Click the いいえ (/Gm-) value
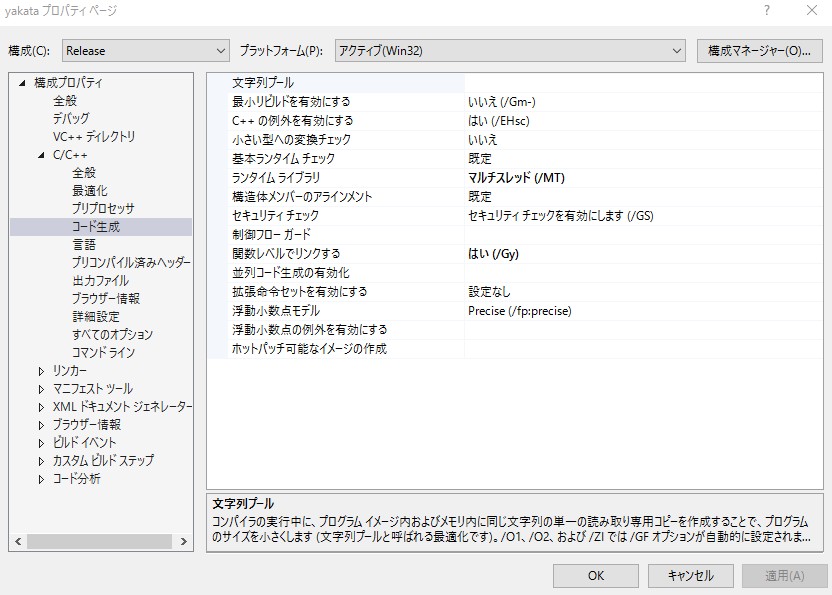Screen dimensions: 832x595 501,102
